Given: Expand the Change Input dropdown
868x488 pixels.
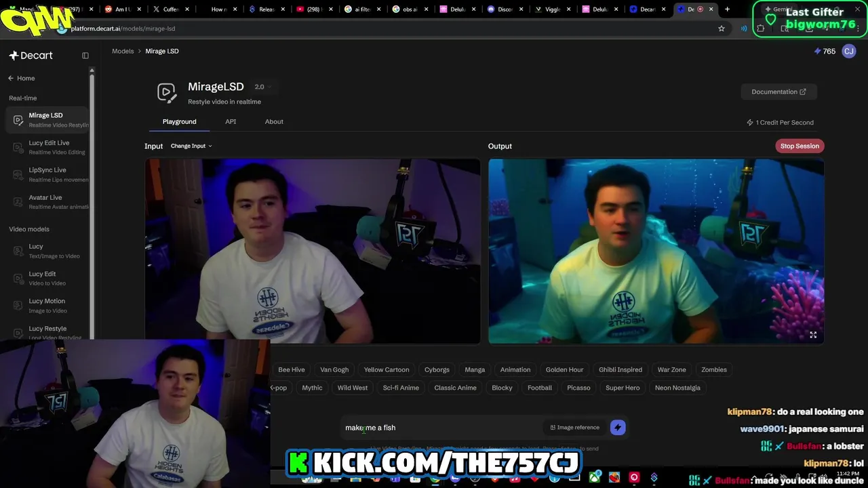Looking at the screenshot, I should pos(191,146).
